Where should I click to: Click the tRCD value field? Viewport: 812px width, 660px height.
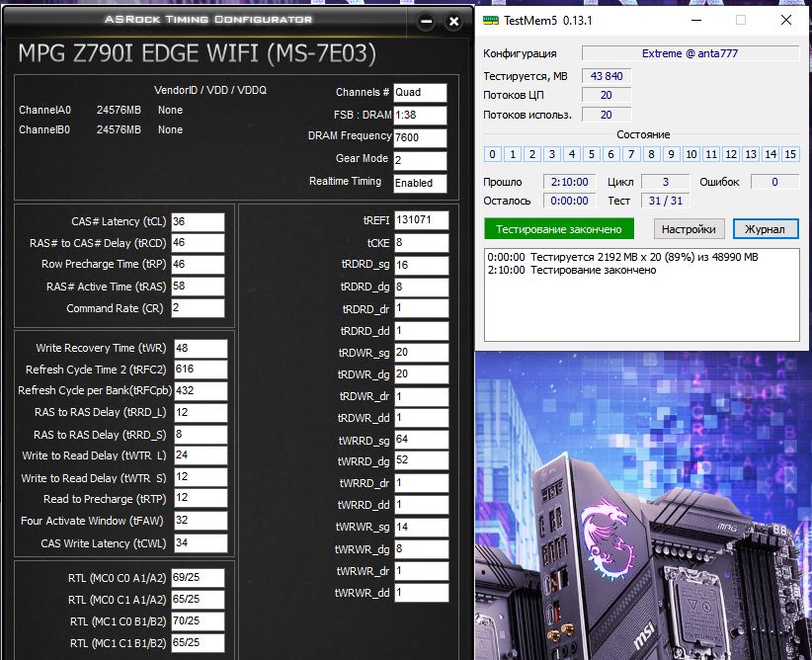[x=198, y=243]
